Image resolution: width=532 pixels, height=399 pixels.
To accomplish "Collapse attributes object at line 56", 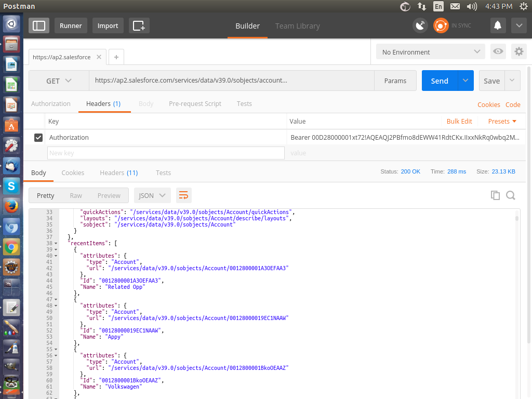I will pos(56,355).
